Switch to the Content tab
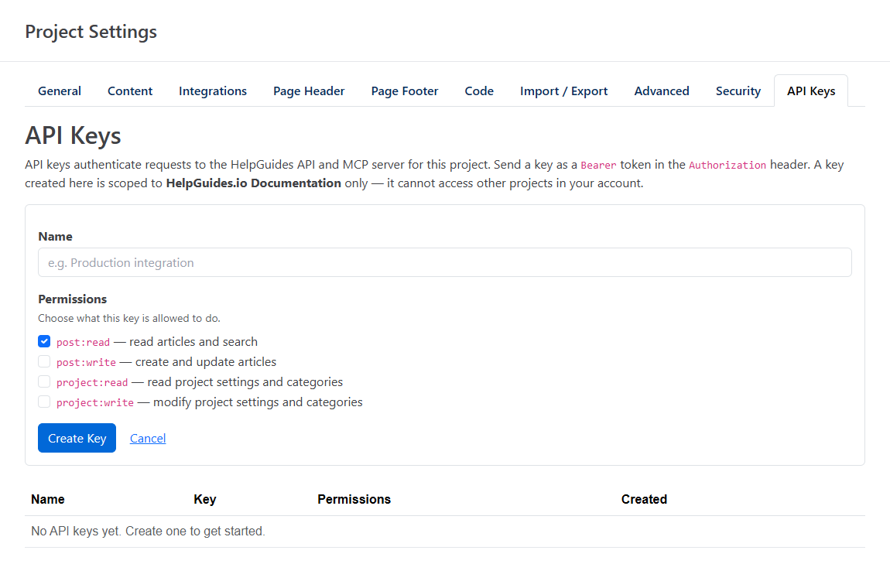Viewport: 890px width, 588px height. click(x=130, y=91)
